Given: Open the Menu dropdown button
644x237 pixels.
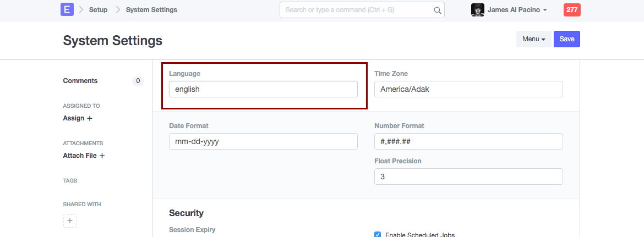Looking at the screenshot, I should pos(533,39).
